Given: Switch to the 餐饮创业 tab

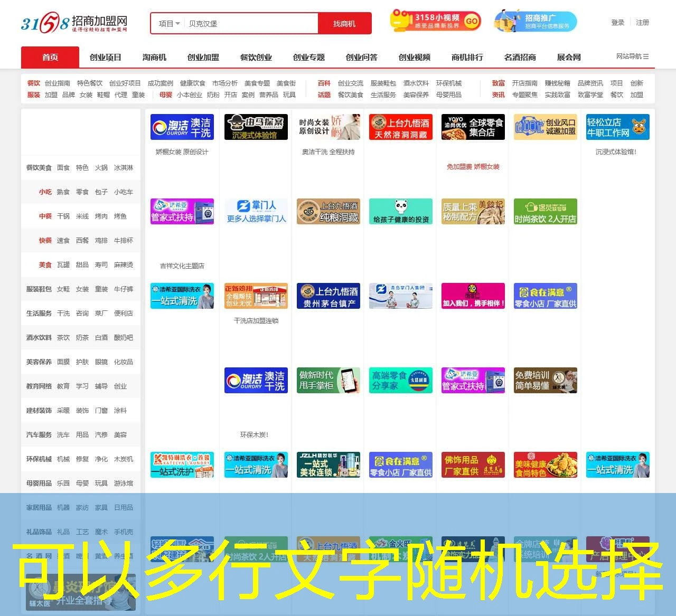Looking at the screenshot, I should (255, 57).
